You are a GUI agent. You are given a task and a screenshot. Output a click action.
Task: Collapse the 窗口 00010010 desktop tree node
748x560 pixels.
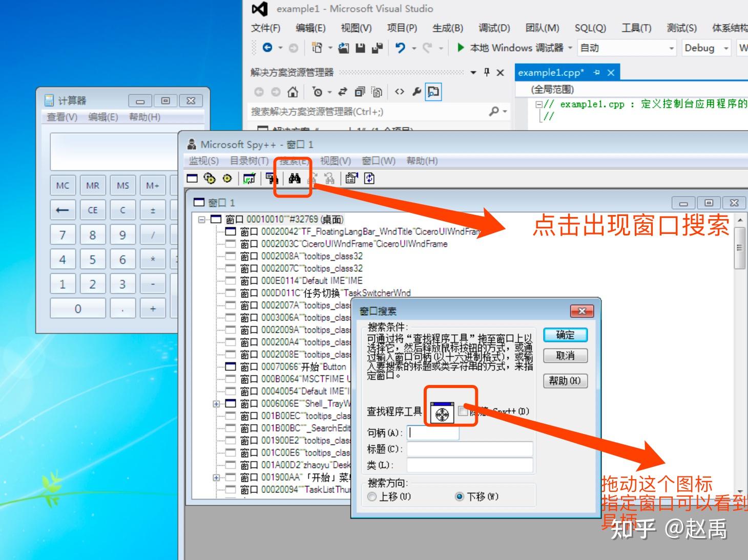(x=202, y=220)
